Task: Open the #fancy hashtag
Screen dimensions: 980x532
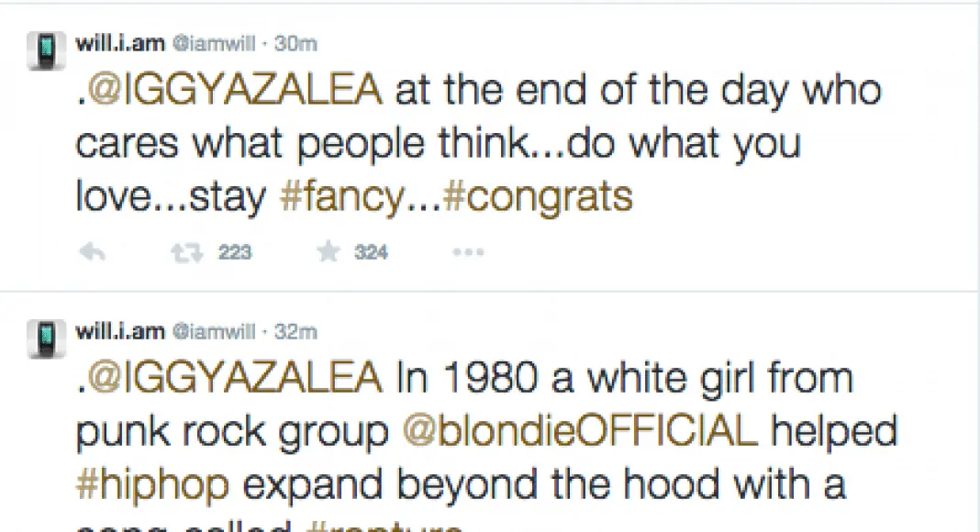Action: point(337,197)
